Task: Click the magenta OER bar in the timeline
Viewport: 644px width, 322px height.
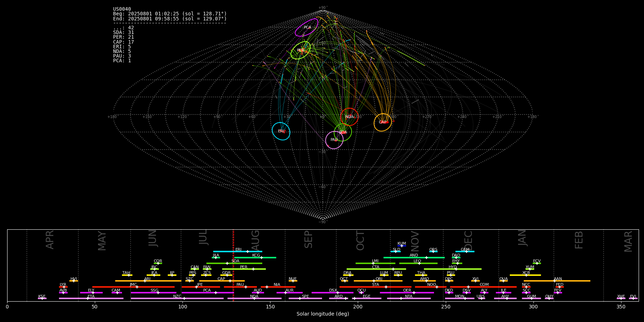Action: 407,293
